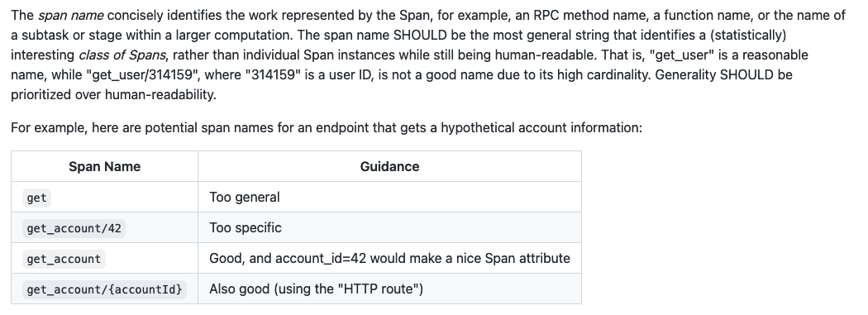Click the 'get' code span in table
This screenshot has height=315, width=868.
point(36,198)
